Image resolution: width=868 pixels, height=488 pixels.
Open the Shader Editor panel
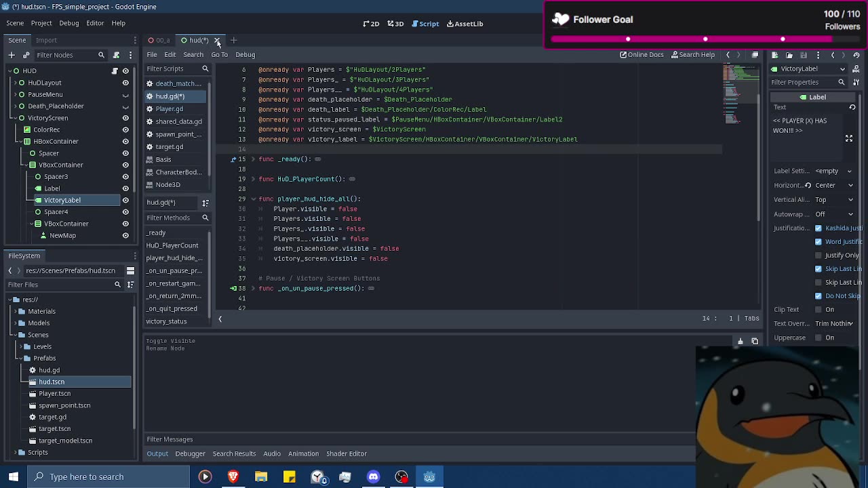point(347,454)
